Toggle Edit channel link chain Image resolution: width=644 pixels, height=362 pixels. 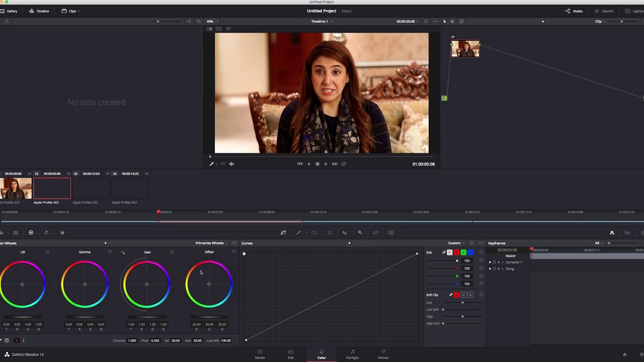click(444, 252)
